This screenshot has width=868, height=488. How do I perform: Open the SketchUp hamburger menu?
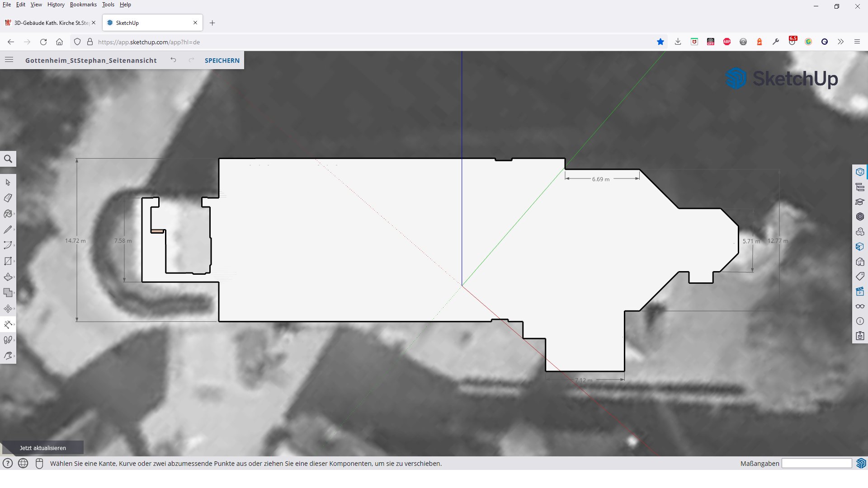[x=9, y=60]
